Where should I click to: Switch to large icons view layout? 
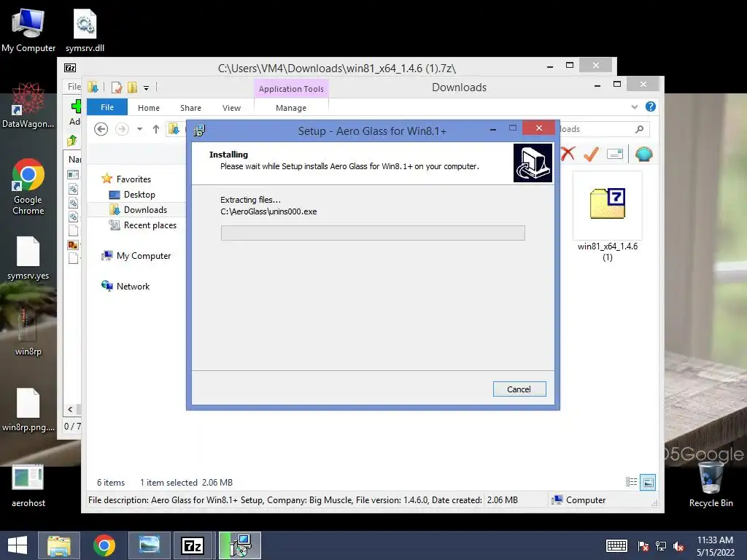pos(648,482)
